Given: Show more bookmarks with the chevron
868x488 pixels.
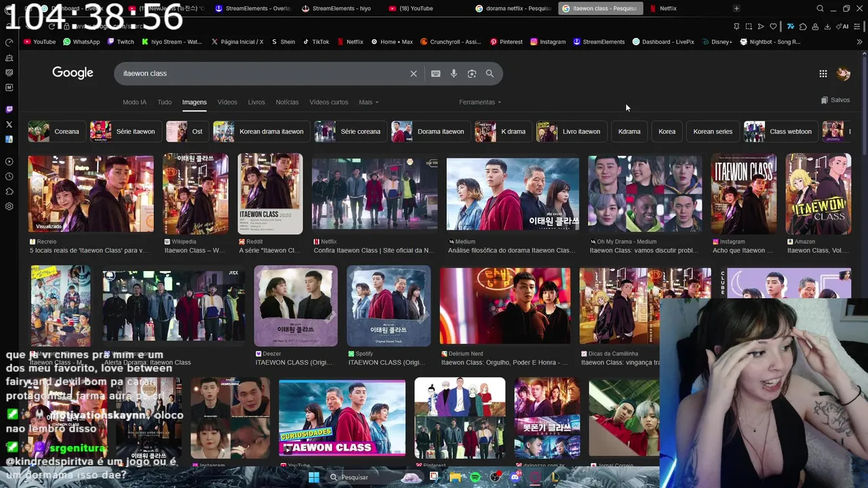Looking at the screenshot, I should point(859,42).
